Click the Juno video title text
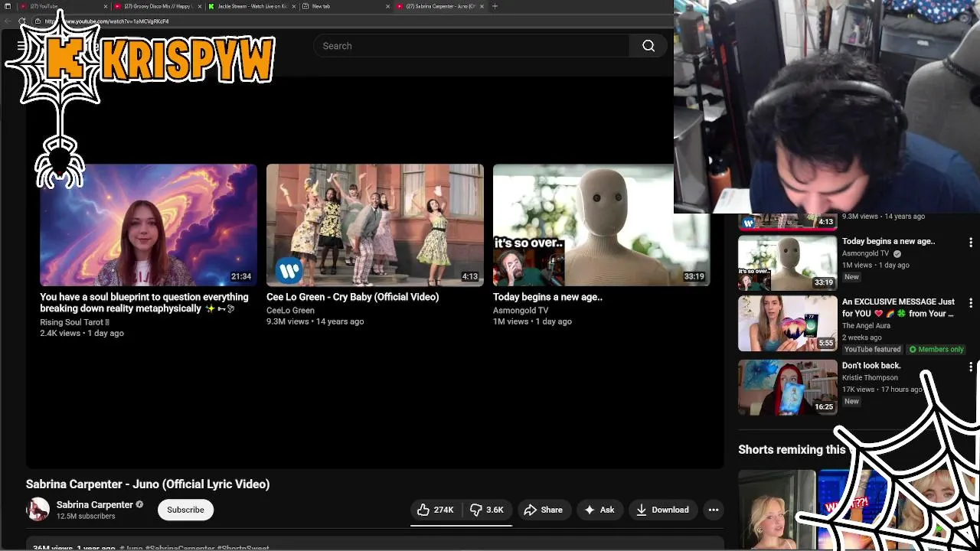The width and height of the screenshot is (980, 551). [x=148, y=484]
